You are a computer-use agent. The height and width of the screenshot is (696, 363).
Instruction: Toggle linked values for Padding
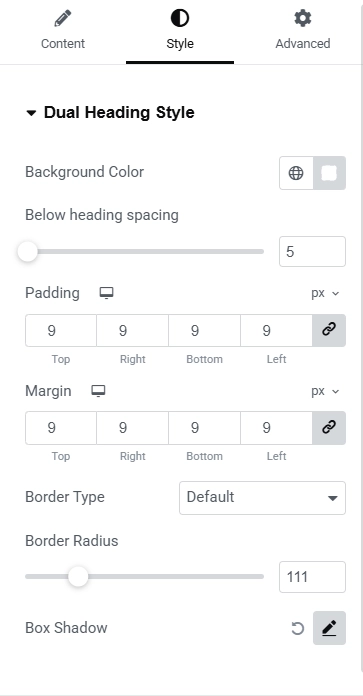click(329, 330)
